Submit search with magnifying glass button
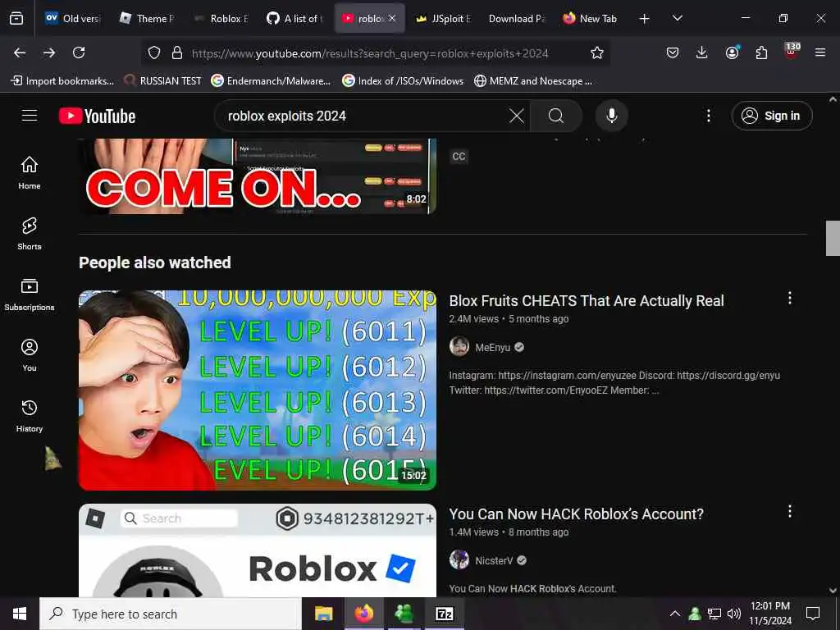Image resolution: width=840 pixels, height=630 pixels. point(556,116)
